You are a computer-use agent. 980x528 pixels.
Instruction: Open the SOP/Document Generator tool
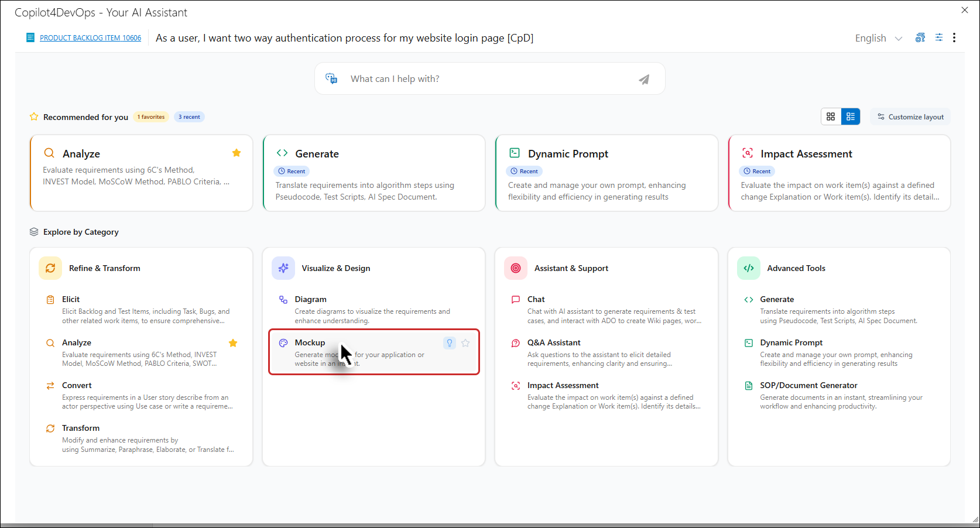(808, 385)
